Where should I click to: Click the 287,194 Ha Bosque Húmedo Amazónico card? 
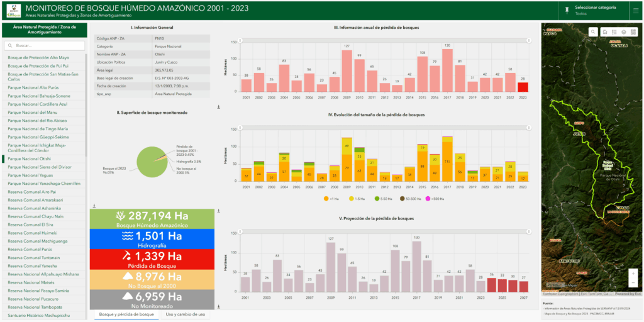tap(152, 219)
